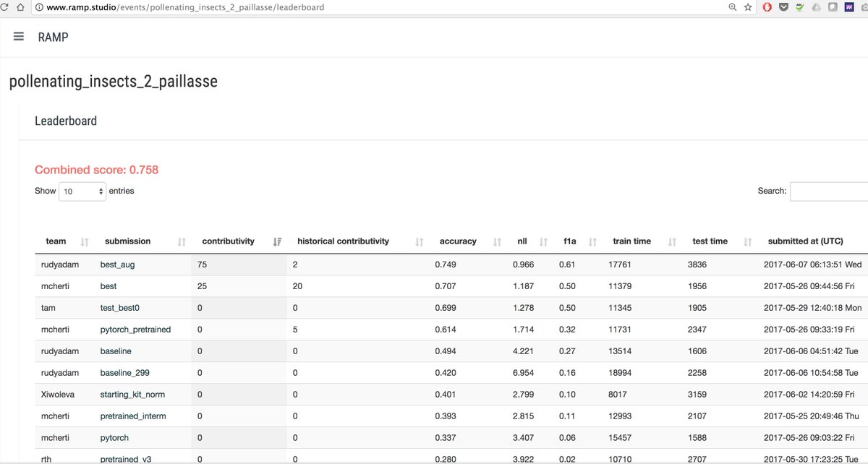The image size is (868, 464).
Task: Open the Pocket extension icon
Action: pos(783,7)
